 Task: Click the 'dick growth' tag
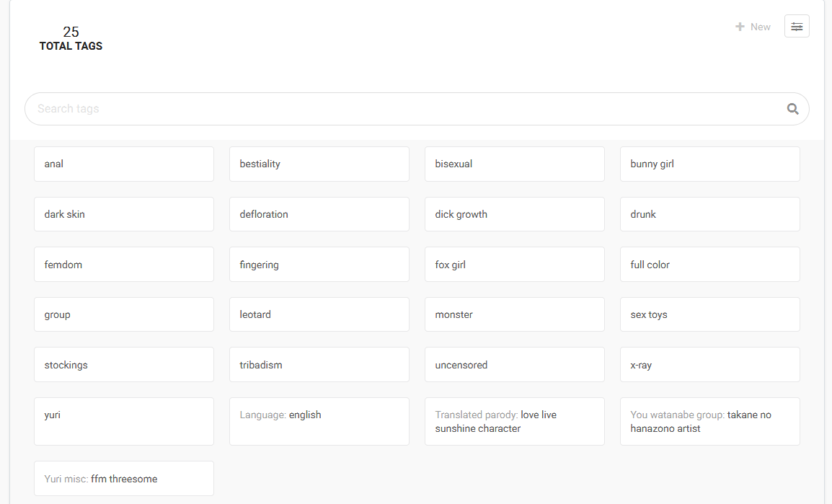tap(514, 214)
